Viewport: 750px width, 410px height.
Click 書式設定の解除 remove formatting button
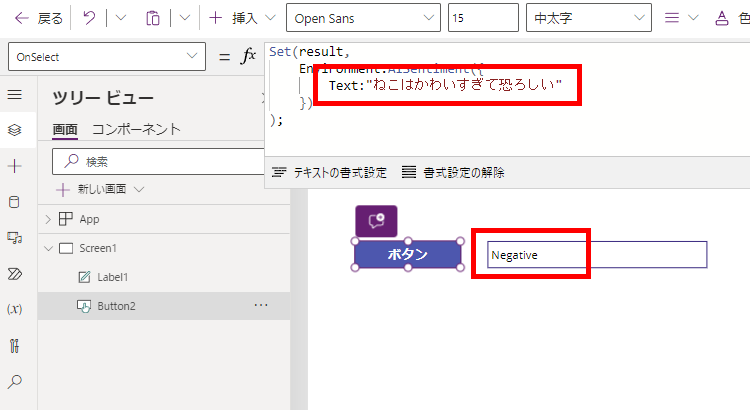click(x=453, y=172)
